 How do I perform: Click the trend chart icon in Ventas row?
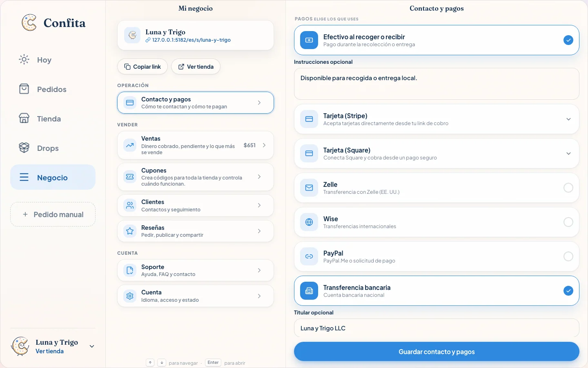coord(130,145)
